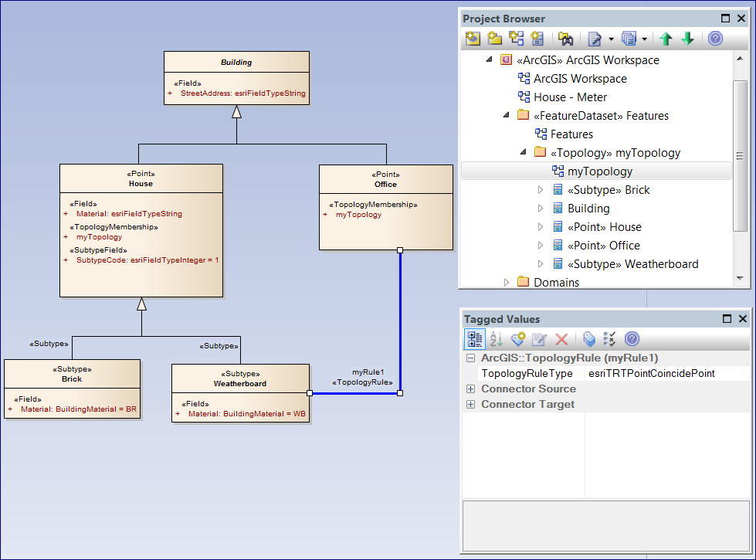Sort tagged values alphabetically
This screenshot has width=756, height=560.
[x=496, y=339]
